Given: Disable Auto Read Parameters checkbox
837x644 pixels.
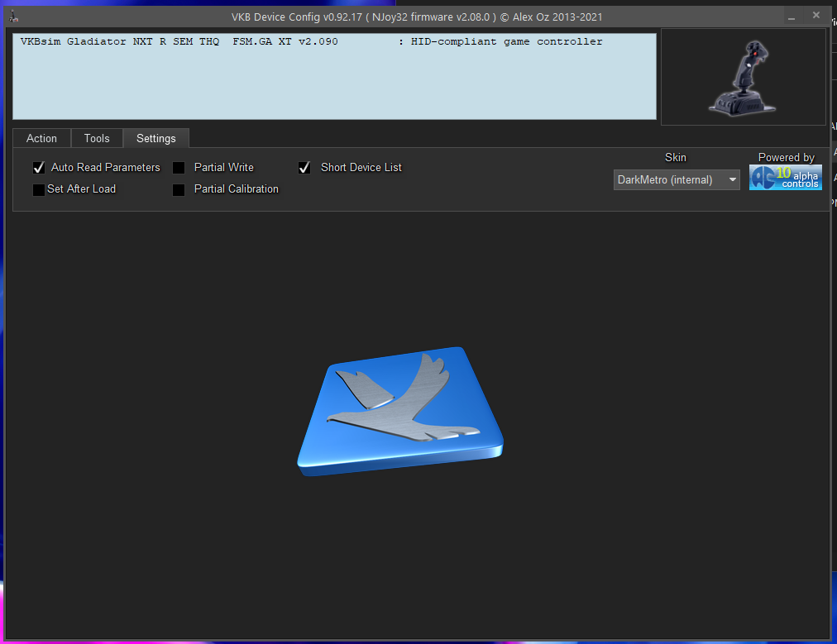Looking at the screenshot, I should [39, 168].
